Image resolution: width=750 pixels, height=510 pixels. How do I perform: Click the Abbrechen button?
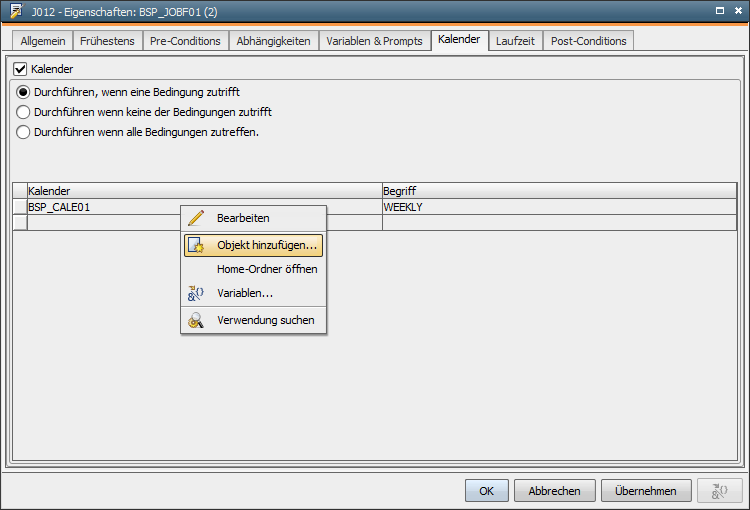554,491
